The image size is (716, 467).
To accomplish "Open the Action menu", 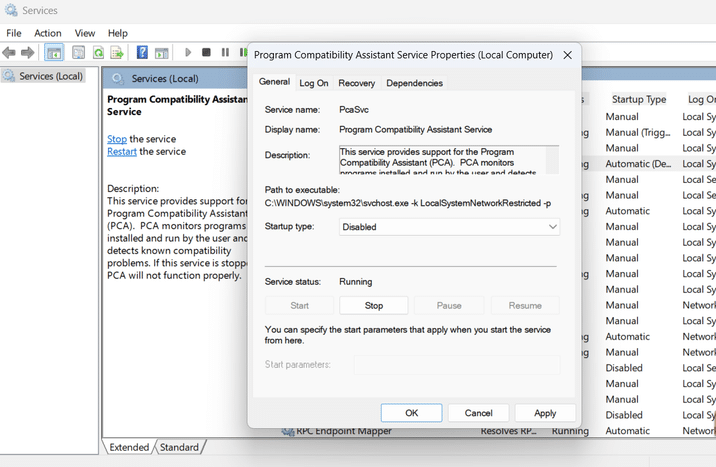I will pyautogui.click(x=47, y=33).
